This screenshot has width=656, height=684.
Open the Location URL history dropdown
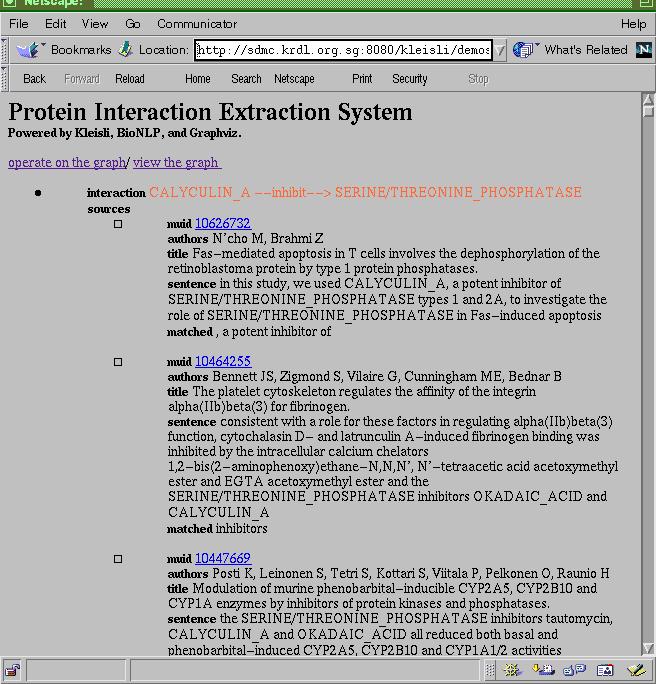pos(500,50)
